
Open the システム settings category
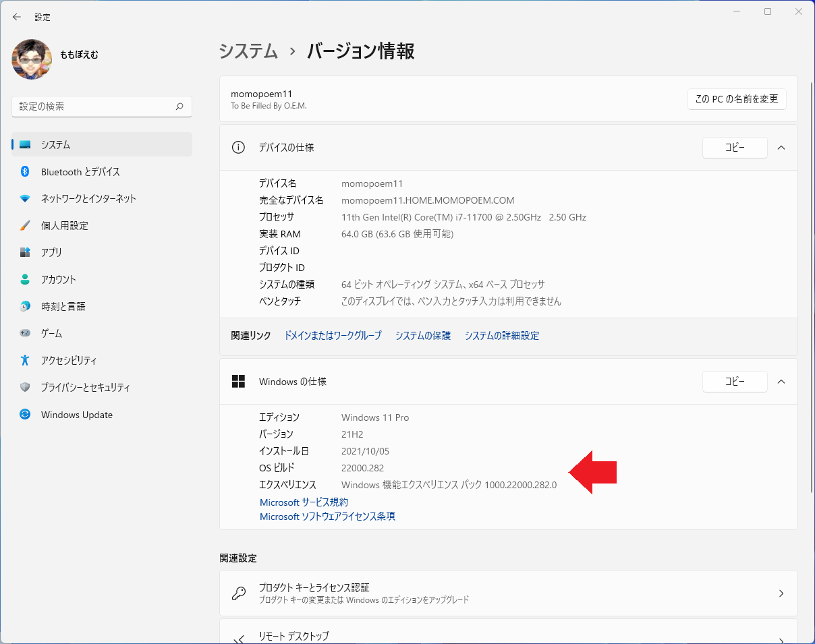click(x=102, y=145)
